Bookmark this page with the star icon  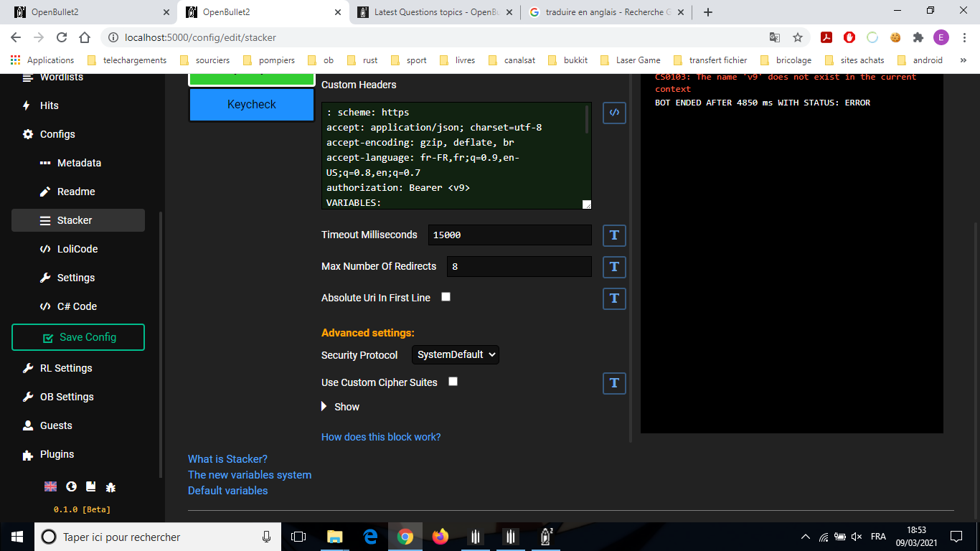[x=797, y=37]
